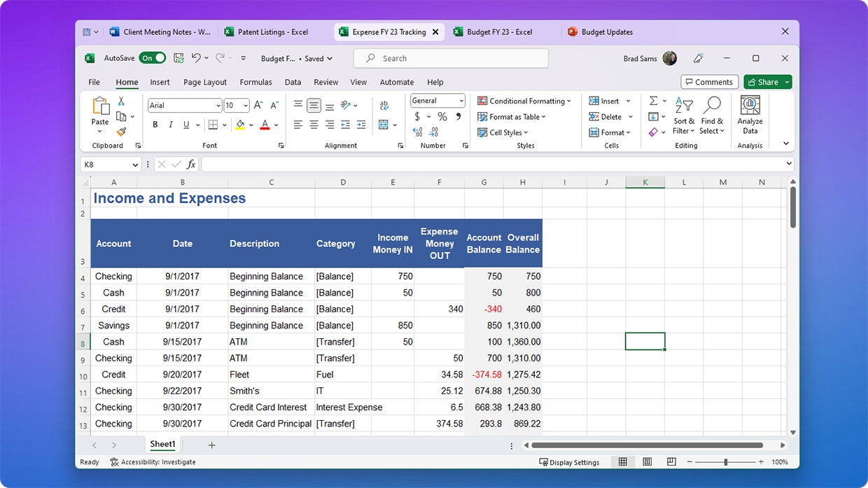Expand Cell Styles menu

coord(503,132)
